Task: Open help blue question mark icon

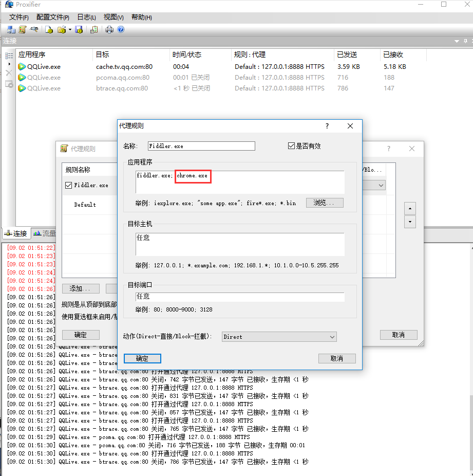Action: point(121,29)
